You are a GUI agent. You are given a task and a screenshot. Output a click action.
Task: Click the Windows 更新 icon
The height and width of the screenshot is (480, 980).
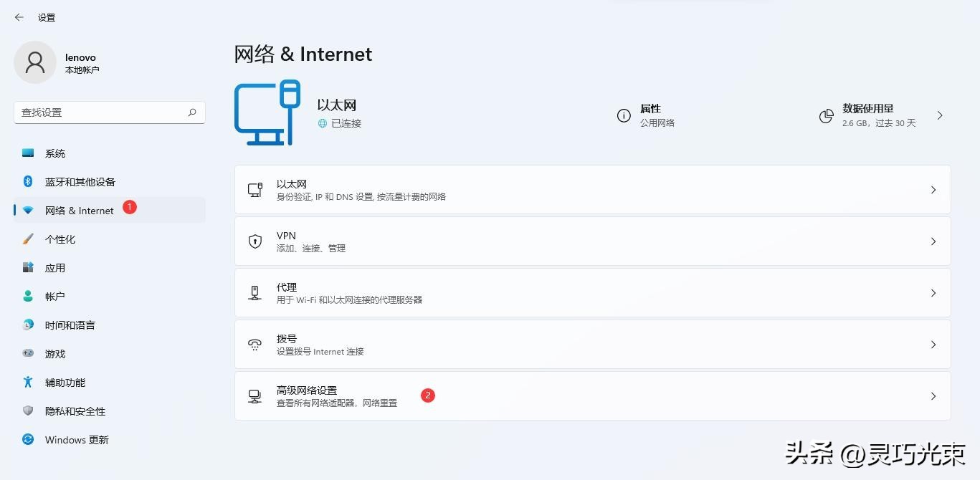(27, 440)
